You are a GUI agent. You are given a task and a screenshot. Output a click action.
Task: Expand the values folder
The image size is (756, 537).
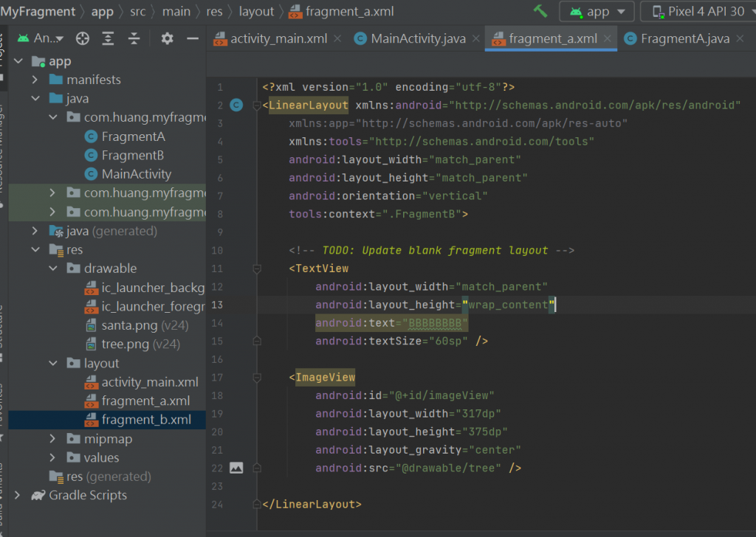[x=52, y=457]
